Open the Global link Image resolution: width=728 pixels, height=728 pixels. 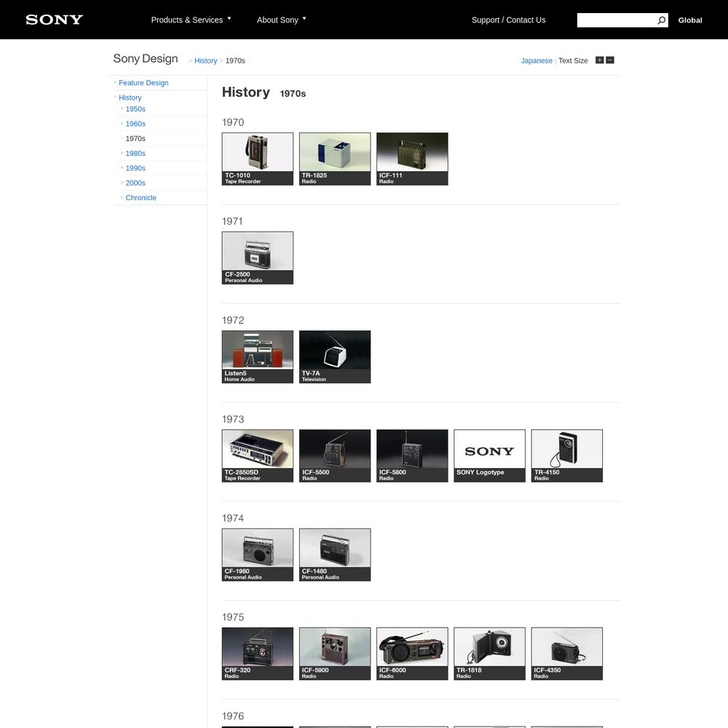[x=690, y=20]
